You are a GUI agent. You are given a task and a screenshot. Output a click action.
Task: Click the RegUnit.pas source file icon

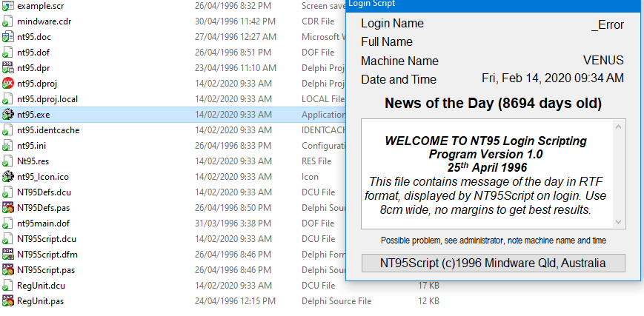(8, 301)
